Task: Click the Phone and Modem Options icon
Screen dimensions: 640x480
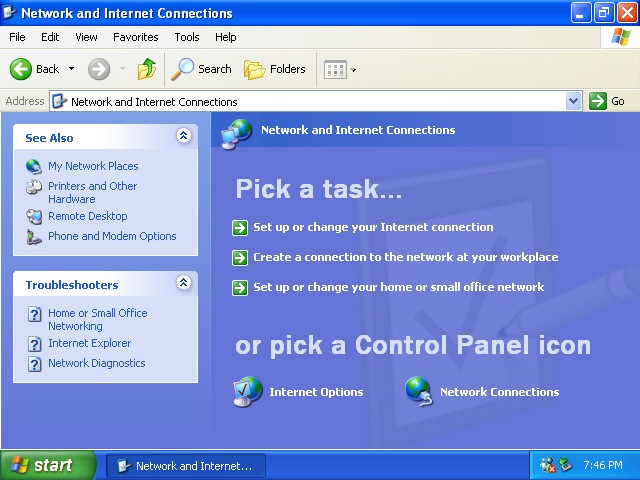Action: (34, 237)
